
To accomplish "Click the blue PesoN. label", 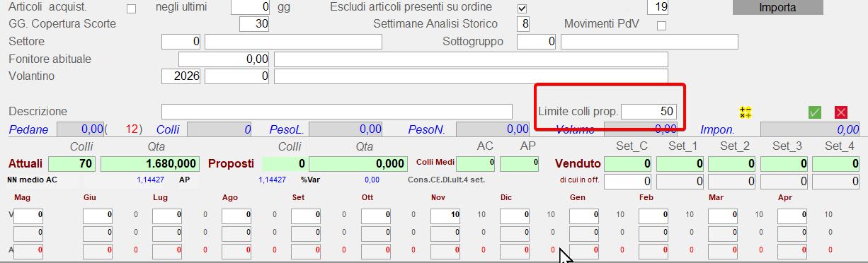I will click(x=426, y=129).
